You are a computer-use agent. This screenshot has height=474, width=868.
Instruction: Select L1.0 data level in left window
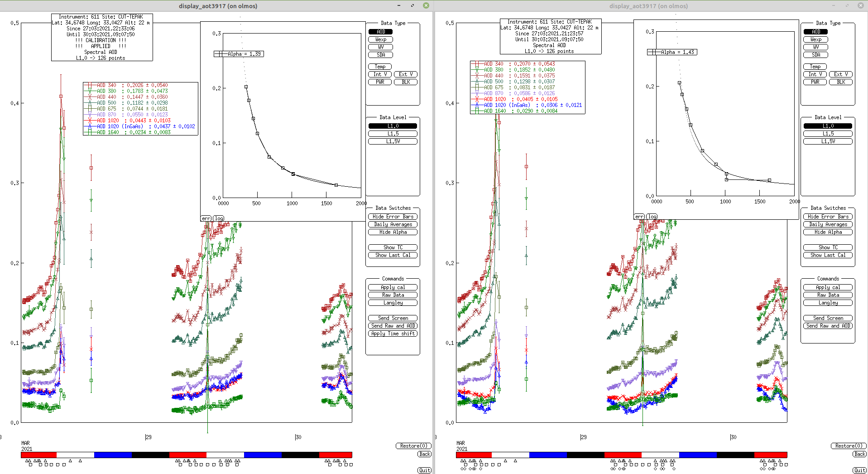coord(393,126)
